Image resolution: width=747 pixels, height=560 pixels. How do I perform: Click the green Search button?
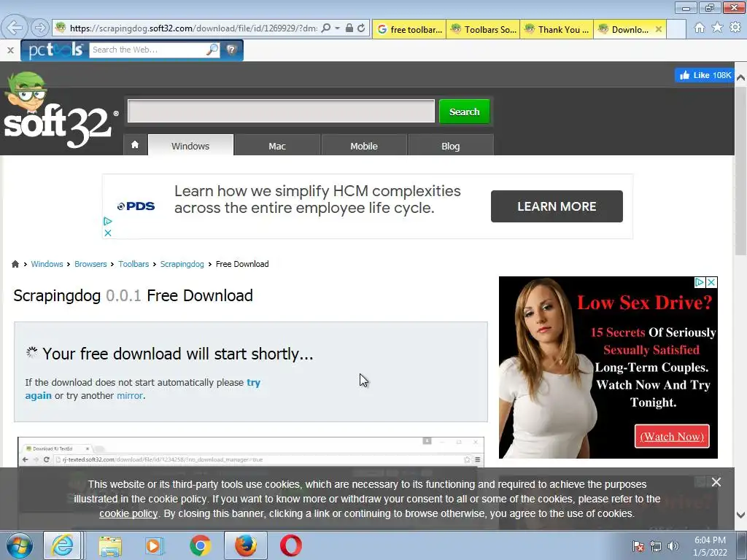coord(465,112)
